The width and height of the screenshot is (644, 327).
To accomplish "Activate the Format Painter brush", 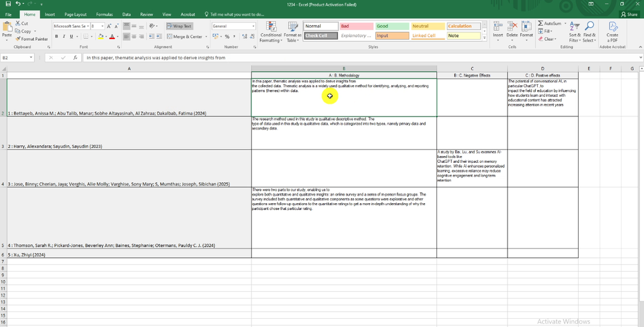I will point(31,39).
